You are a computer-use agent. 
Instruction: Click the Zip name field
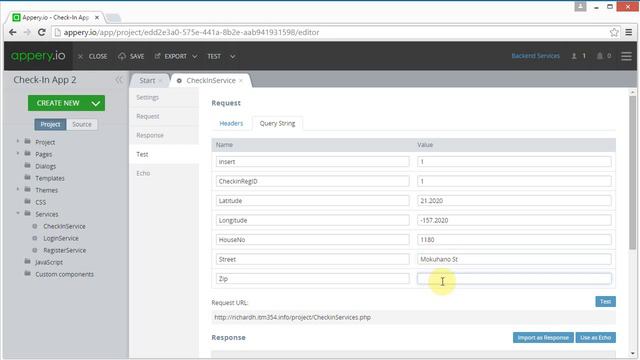click(x=313, y=279)
